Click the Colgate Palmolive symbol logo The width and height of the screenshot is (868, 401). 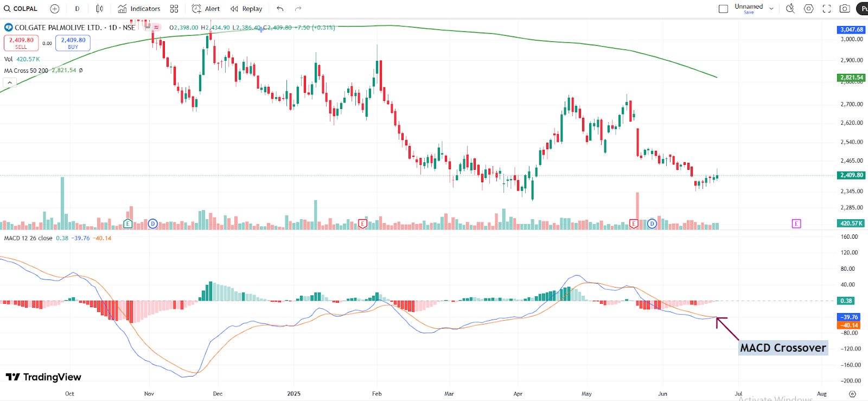(x=9, y=27)
